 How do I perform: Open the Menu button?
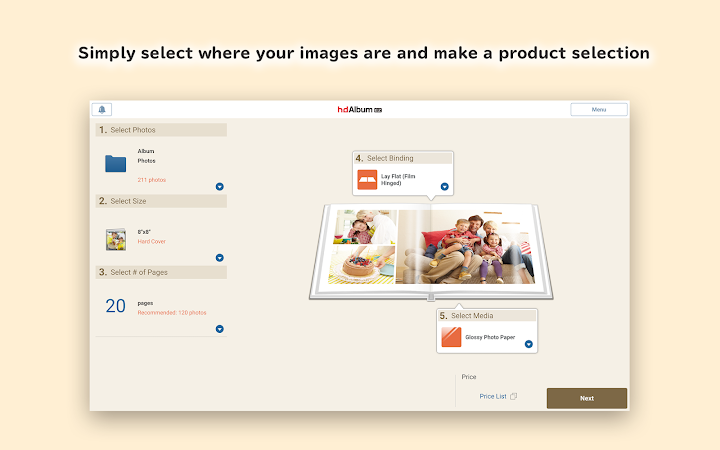[599, 109]
